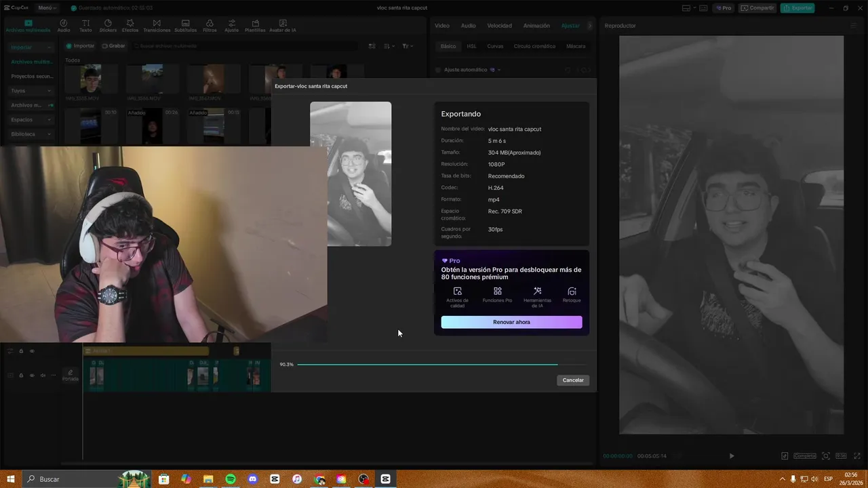Open Discord from the taskbar
The width and height of the screenshot is (868, 488).
click(x=252, y=479)
